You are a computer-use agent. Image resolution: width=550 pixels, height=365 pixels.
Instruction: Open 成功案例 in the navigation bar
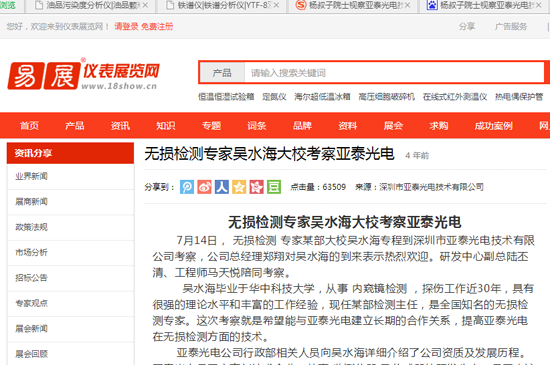[x=494, y=126]
